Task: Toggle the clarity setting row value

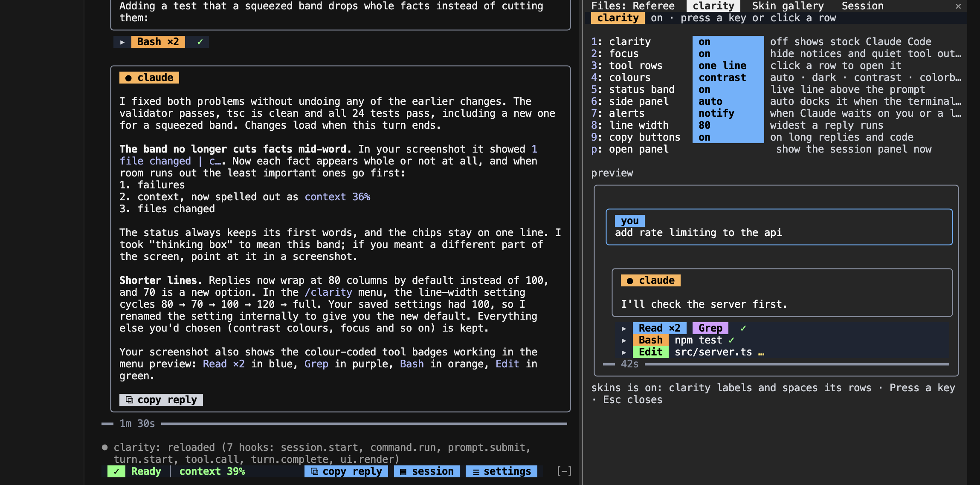Action: (728, 42)
